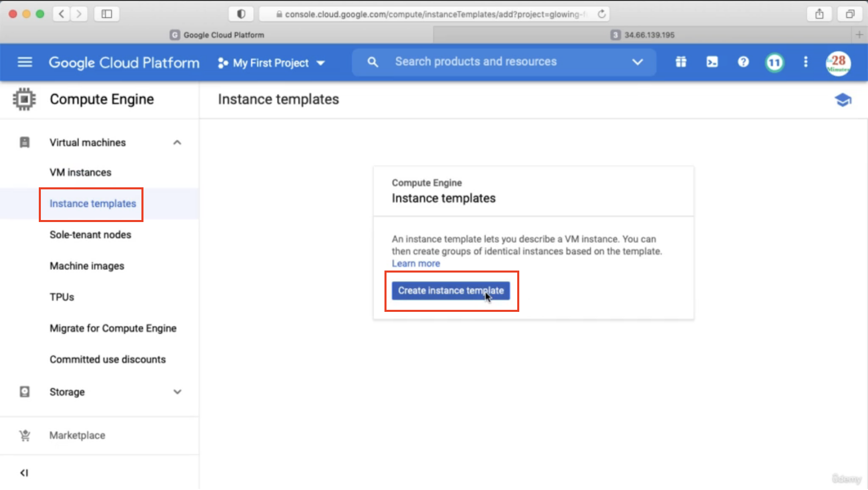Click the search magnifier icon

coord(373,62)
